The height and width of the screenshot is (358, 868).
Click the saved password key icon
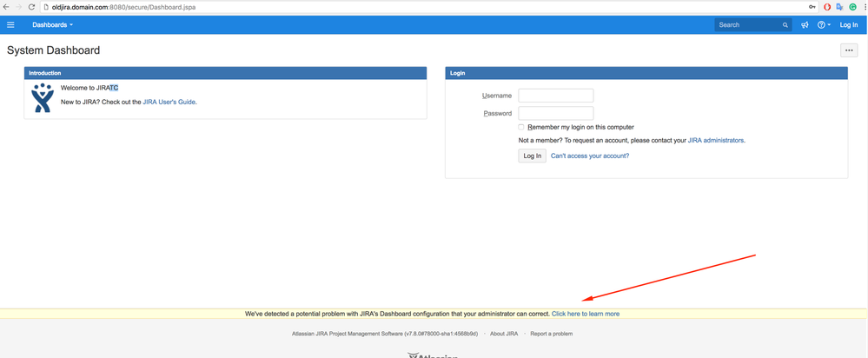coord(812,8)
